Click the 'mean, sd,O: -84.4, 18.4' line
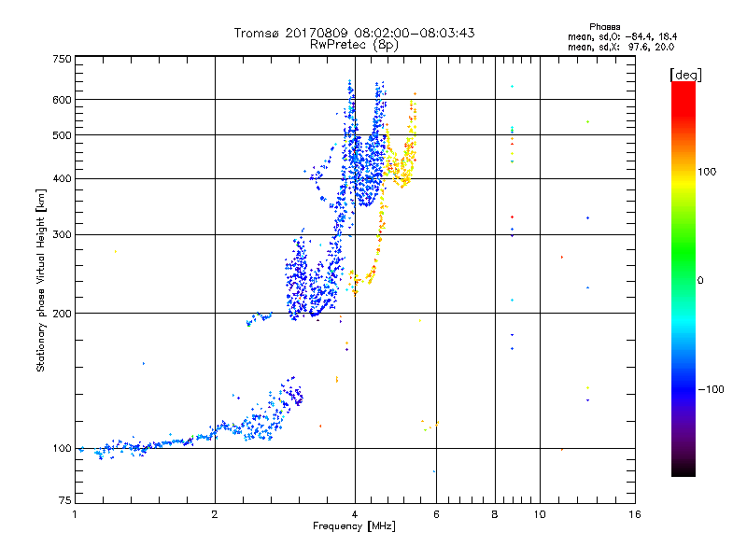Screen dimensions: 747x560 pyautogui.click(x=622, y=36)
